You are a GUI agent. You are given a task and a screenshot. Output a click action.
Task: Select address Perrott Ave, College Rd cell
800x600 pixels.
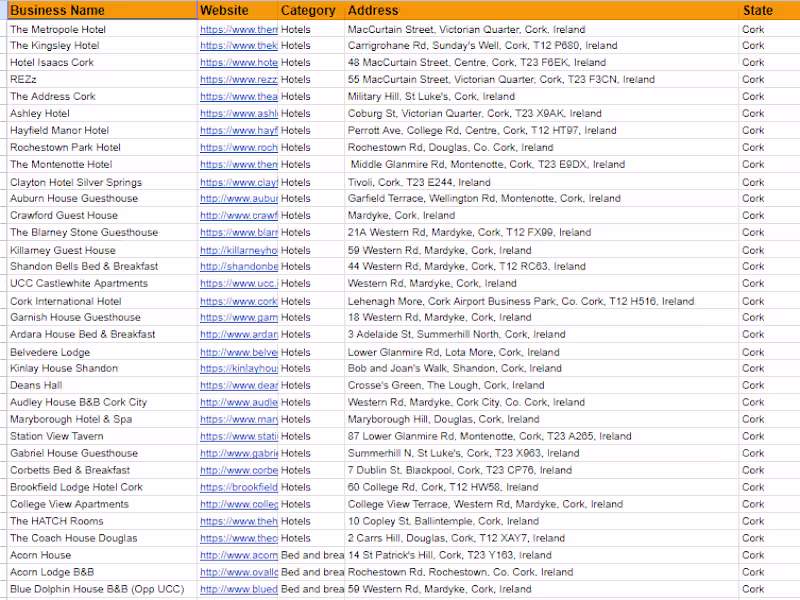click(542, 131)
